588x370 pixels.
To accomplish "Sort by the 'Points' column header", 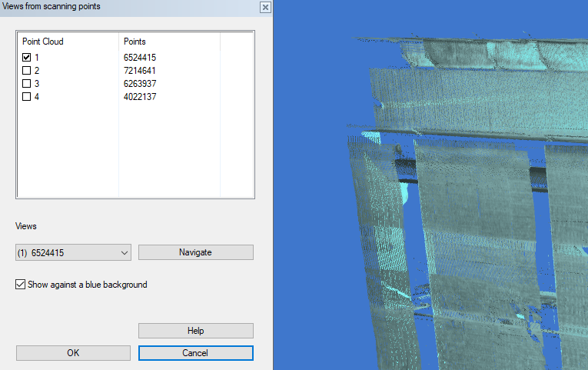I will click(x=169, y=42).
